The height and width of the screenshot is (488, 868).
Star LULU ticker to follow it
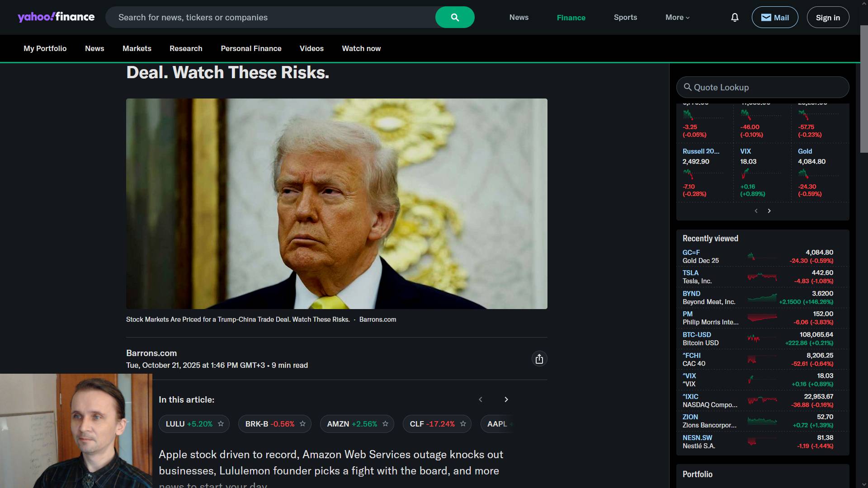coord(221,424)
